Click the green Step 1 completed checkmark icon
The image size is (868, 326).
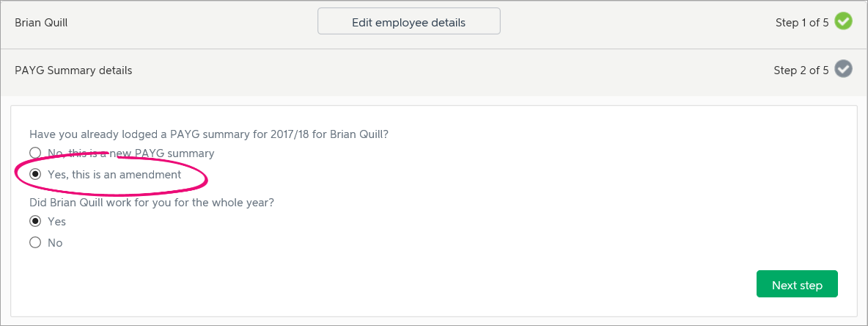843,22
